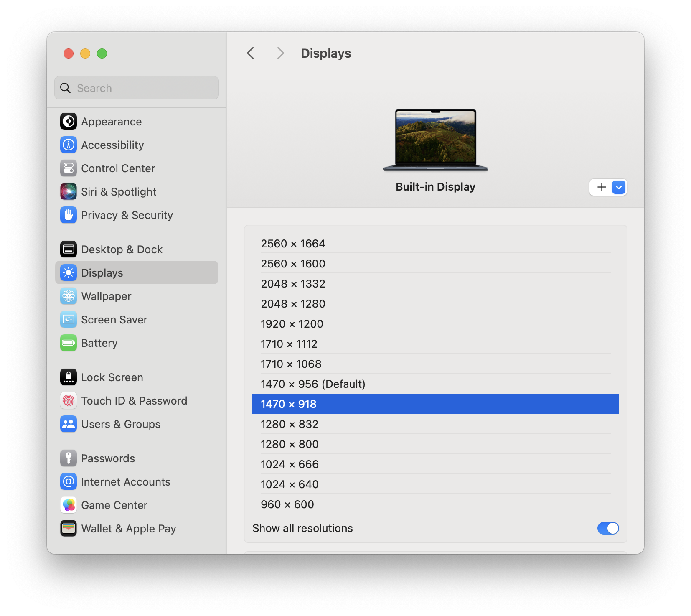691x616 pixels.
Task: Go forward with the right chevron
Action: pyautogui.click(x=280, y=53)
